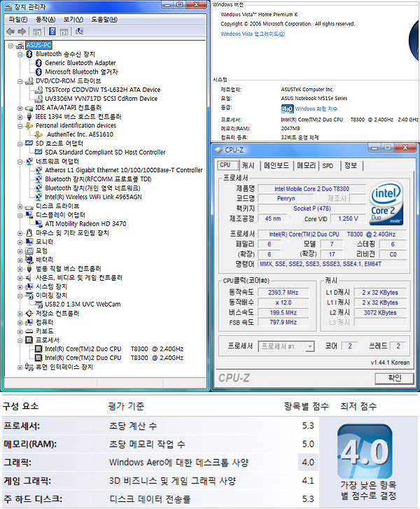Click the 그래픽 score 4.0 cell
The image size is (420, 509).
308,462
